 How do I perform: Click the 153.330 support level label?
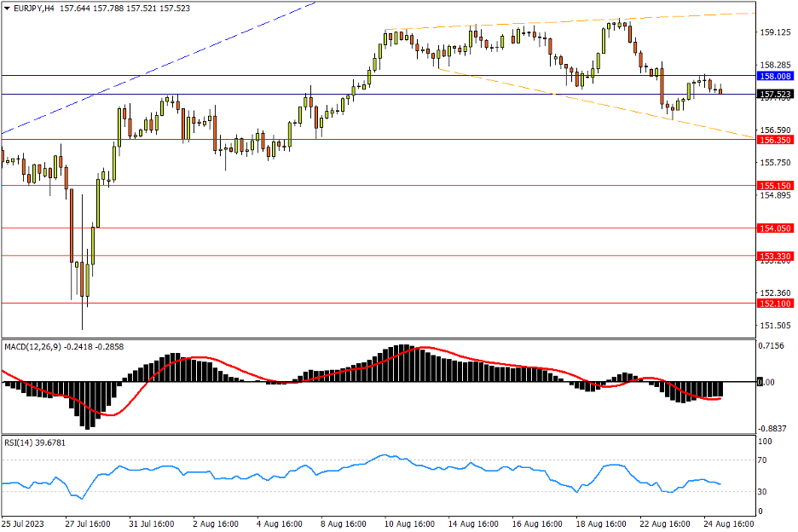click(x=775, y=256)
